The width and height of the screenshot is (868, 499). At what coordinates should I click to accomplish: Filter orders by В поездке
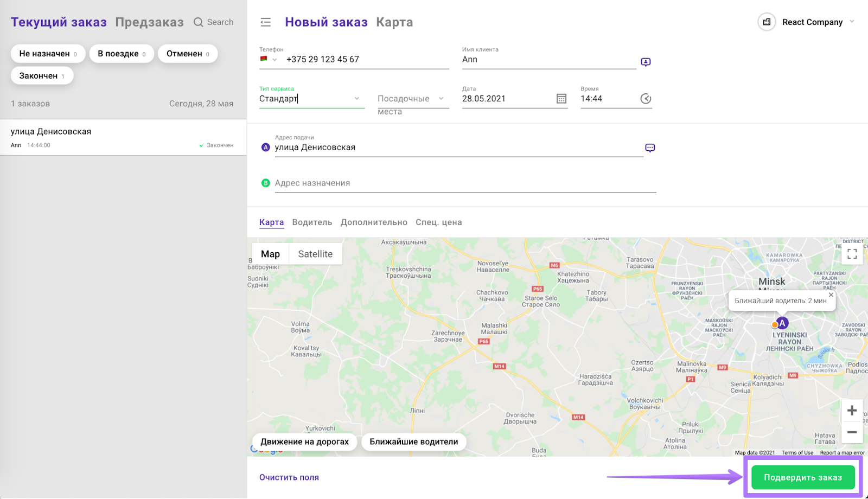pos(122,54)
